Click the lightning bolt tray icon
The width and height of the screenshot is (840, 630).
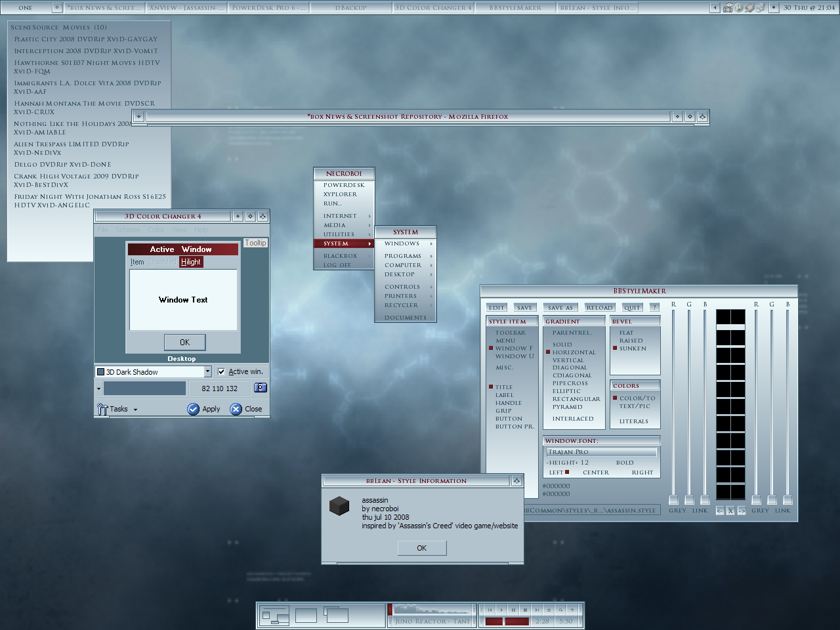[x=749, y=8]
